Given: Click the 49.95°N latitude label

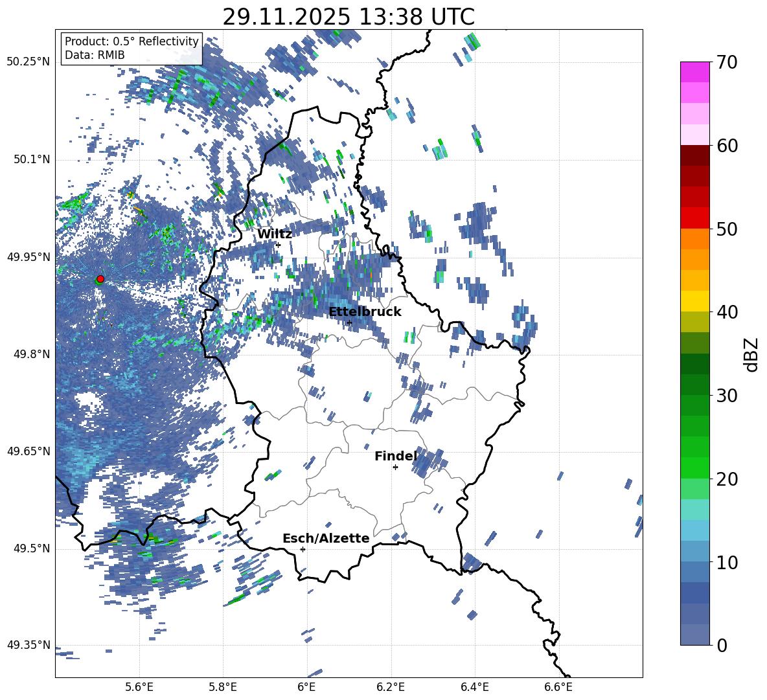Looking at the screenshot, I should pos(29,257).
